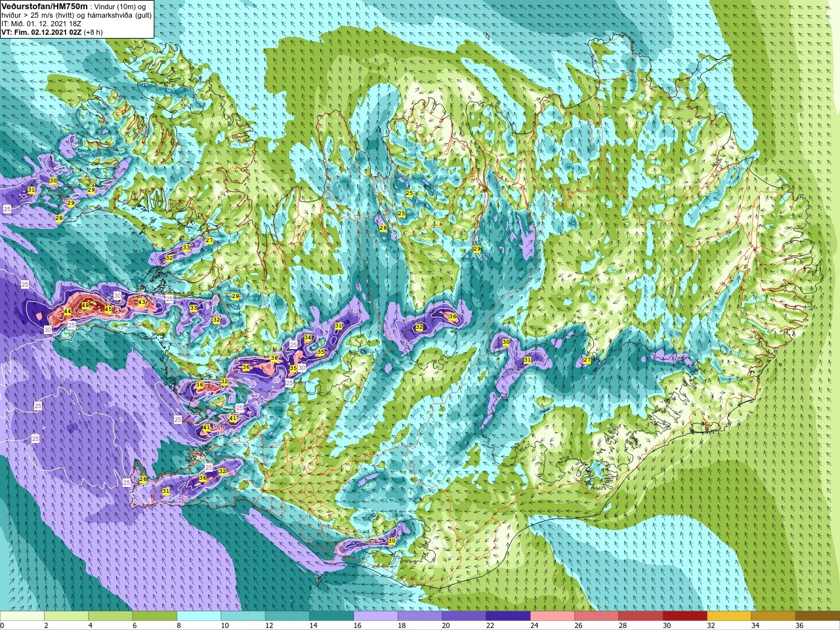Pick the 28–30 m/s red legend swatch
Image resolution: width=840 pixels, height=630 pixels.
640,616
